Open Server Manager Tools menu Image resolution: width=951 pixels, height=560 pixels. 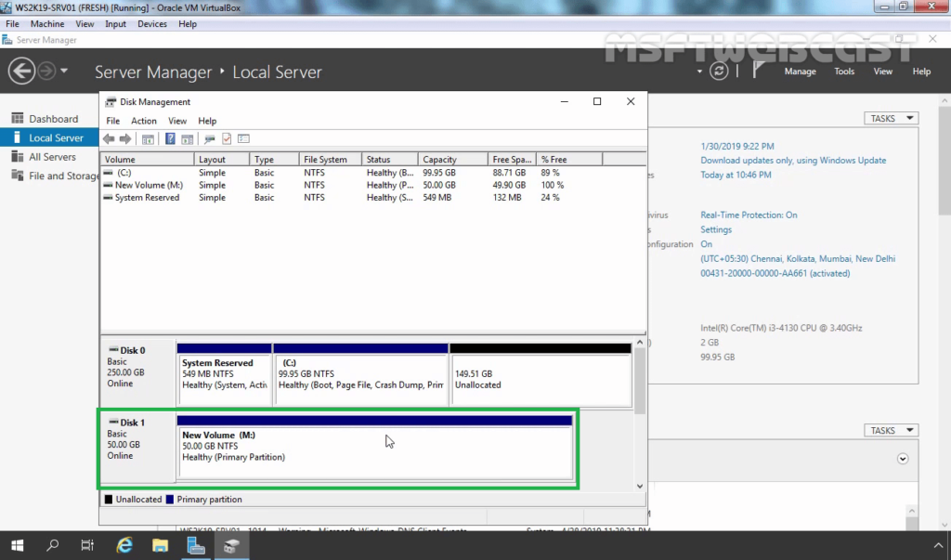pos(843,71)
